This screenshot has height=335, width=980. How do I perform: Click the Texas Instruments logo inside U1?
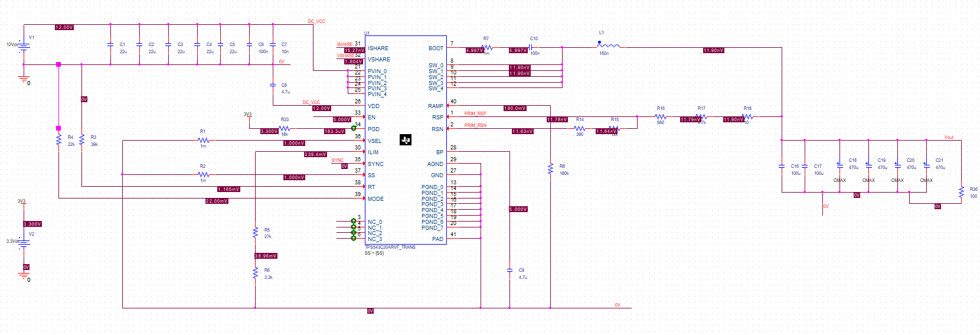pyautogui.click(x=406, y=140)
